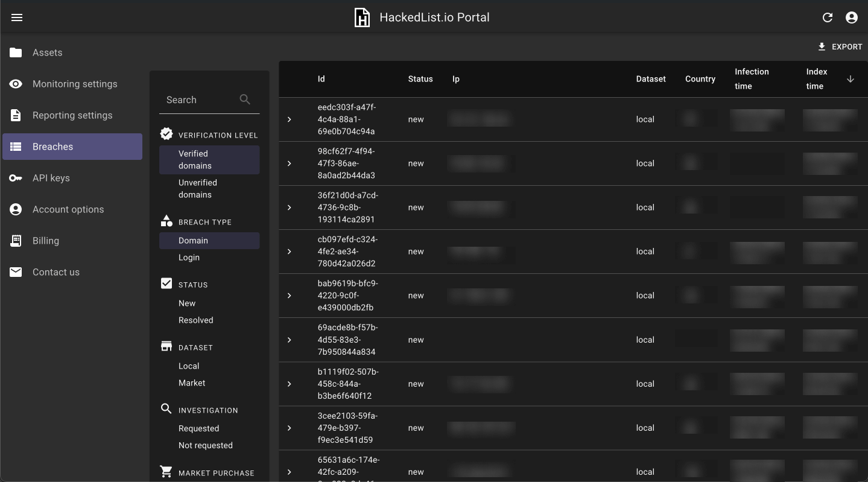Open the Assets menu item
The width and height of the screenshot is (868, 482).
click(x=72, y=52)
